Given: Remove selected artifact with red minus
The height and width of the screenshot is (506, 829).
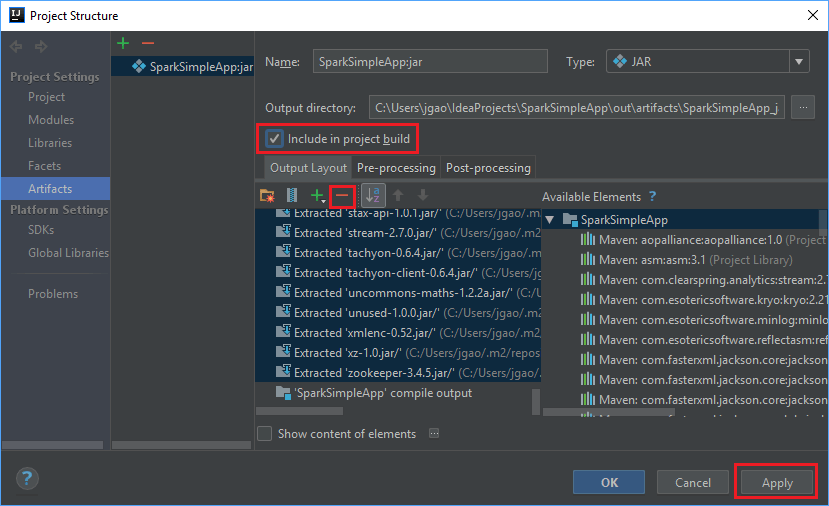Looking at the screenshot, I should click(x=148, y=43).
